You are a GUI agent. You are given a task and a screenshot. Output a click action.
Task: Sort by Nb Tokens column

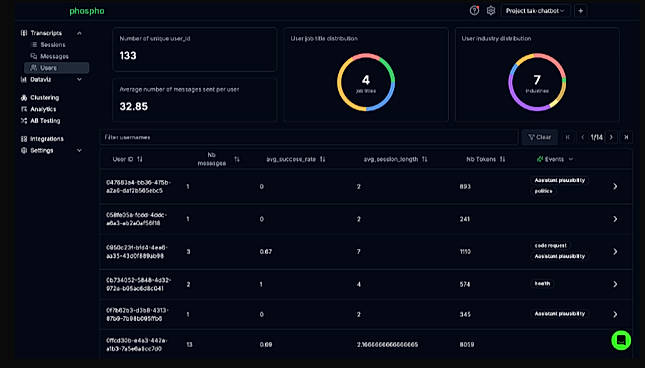point(502,159)
